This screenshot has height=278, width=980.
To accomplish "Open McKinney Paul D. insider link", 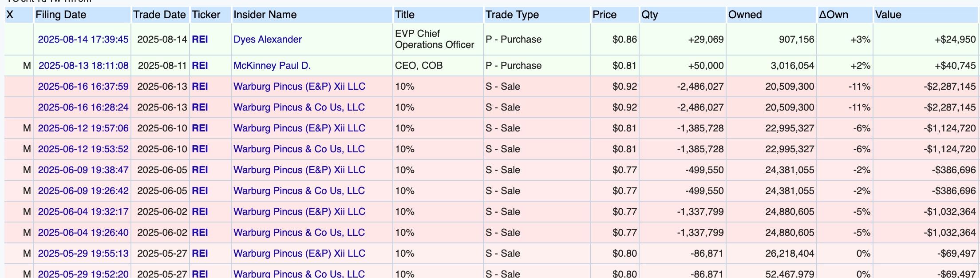I will (x=272, y=65).
